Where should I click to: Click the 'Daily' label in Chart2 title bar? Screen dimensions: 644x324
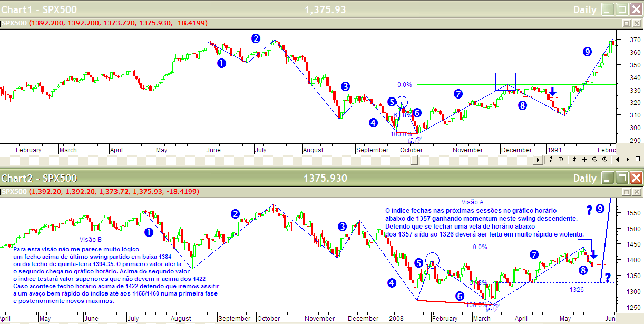point(585,178)
